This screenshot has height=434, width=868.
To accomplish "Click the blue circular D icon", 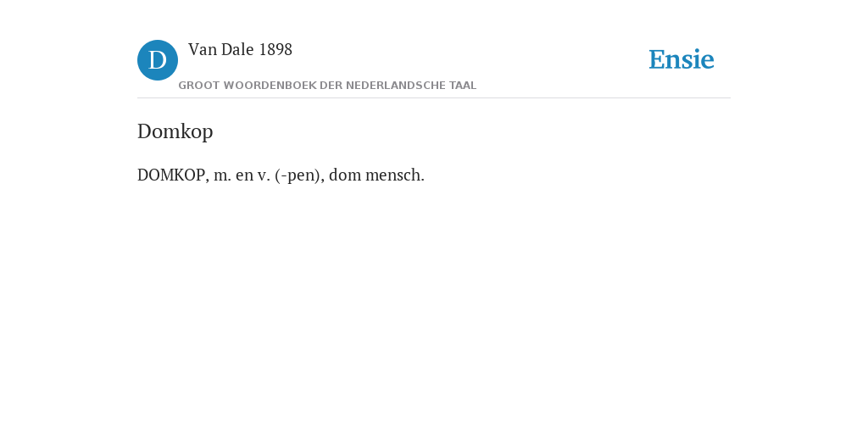I will point(158,60).
